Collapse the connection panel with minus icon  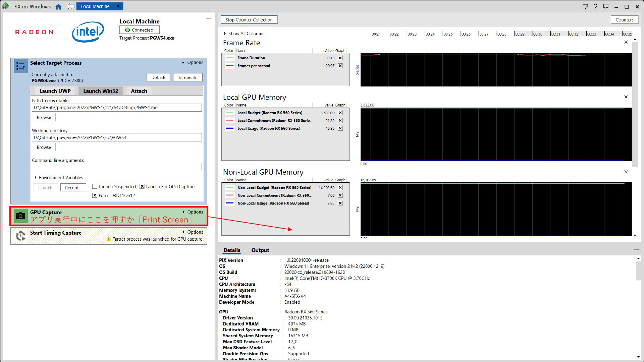click(x=209, y=18)
